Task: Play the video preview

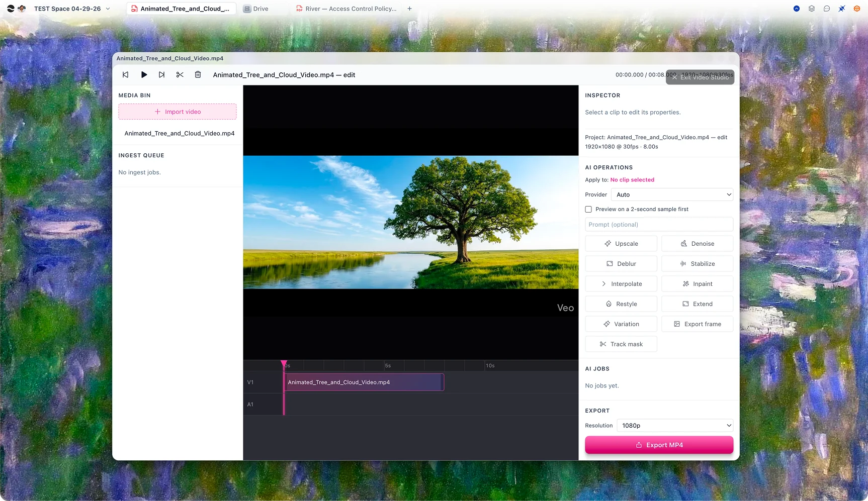Action: 144,75
